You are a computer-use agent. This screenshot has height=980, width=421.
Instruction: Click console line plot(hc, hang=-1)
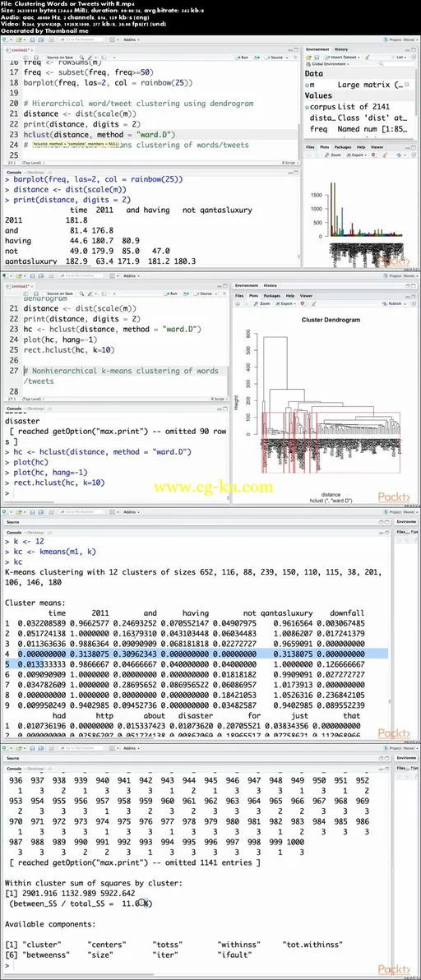tap(51, 472)
